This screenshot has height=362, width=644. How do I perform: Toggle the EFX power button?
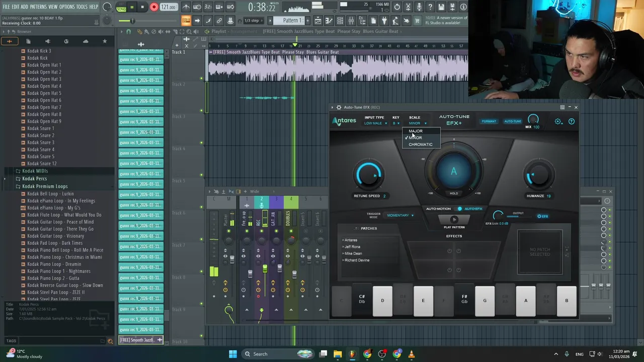542,216
